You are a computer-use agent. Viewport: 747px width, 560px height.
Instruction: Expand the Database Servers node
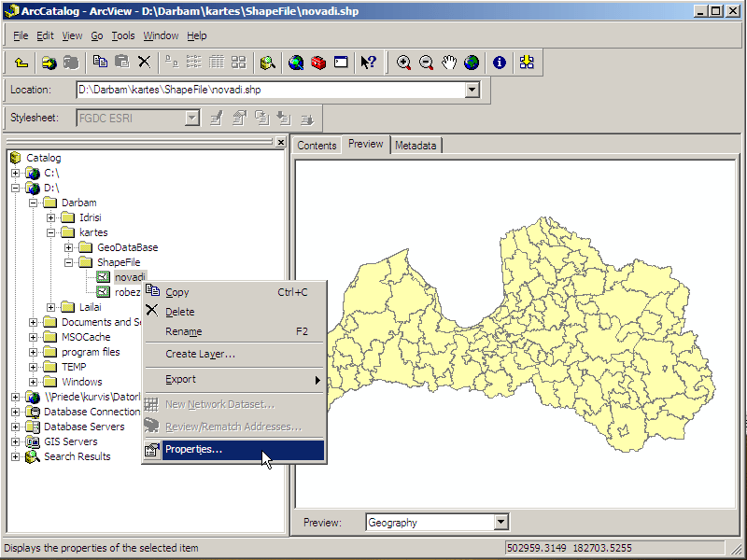15,427
